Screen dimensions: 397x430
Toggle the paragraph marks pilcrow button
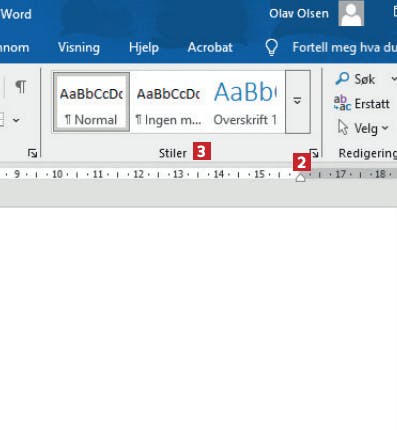point(21,87)
